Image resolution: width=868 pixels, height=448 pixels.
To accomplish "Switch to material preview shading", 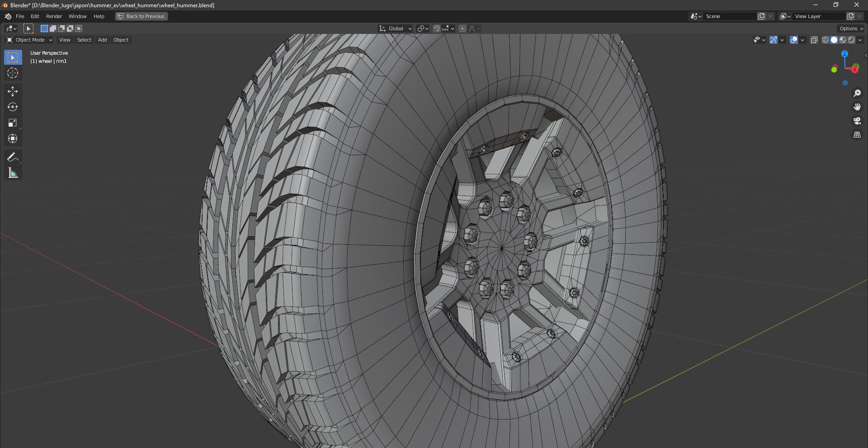I will point(843,40).
